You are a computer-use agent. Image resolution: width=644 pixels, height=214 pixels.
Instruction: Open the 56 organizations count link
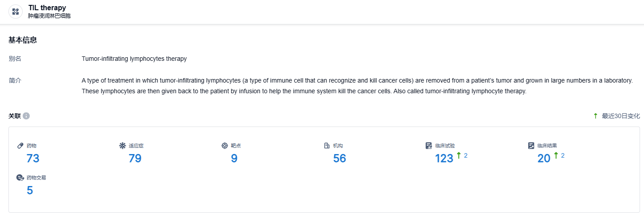click(x=339, y=159)
